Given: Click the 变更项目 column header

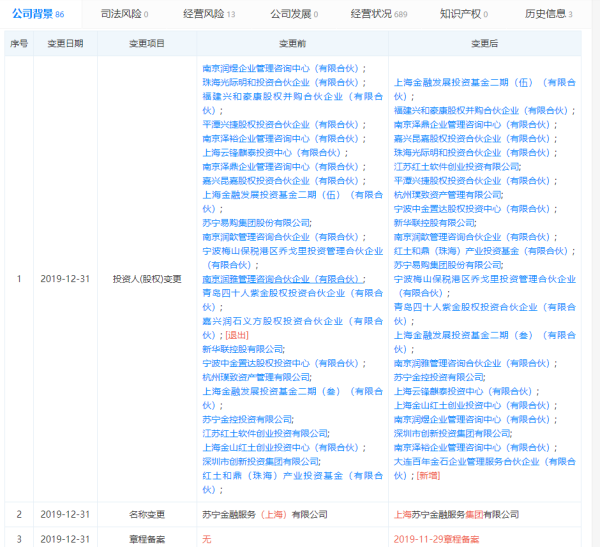Looking at the screenshot, I should (x=147, y=44).
